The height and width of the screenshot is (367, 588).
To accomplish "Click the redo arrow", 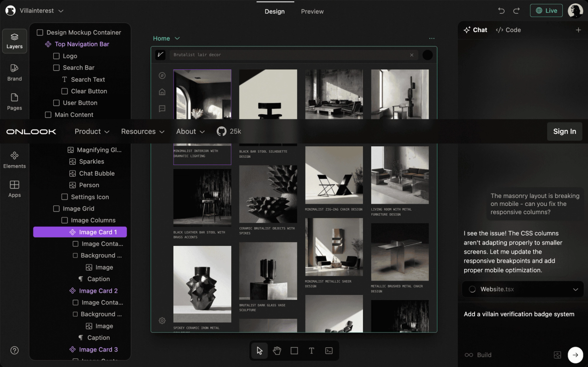I will pyautogui.click(x=516, y=11).
